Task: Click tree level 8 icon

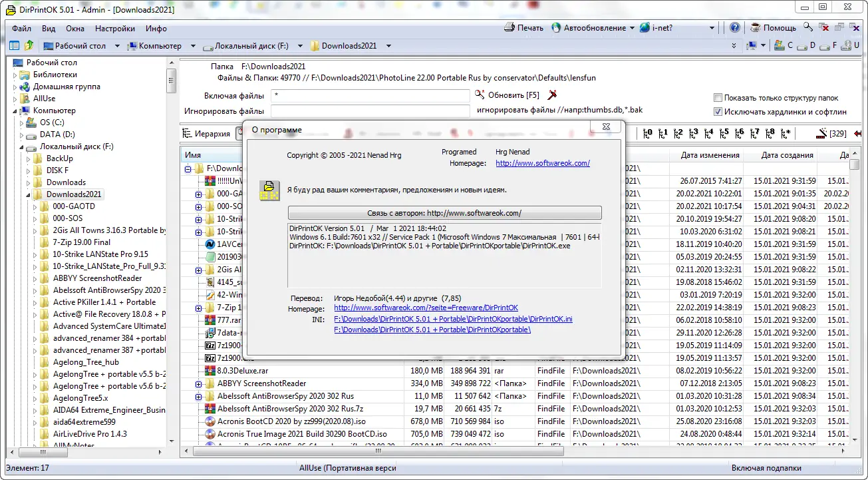Action: pos(770,133)
